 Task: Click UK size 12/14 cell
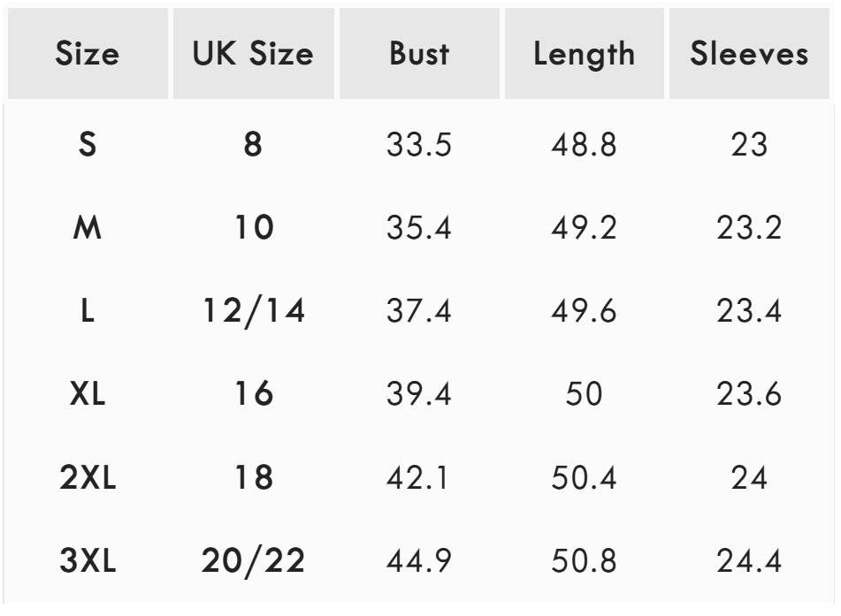253,312
